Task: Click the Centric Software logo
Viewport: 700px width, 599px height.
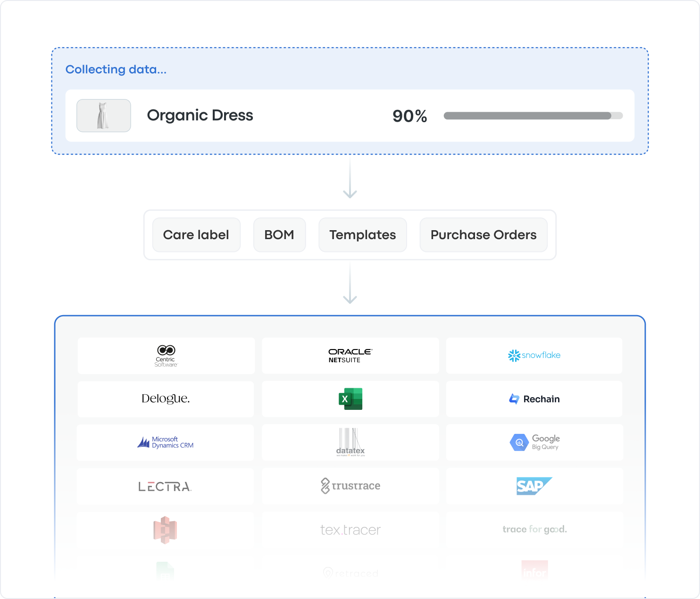Action: coord(166,356)
